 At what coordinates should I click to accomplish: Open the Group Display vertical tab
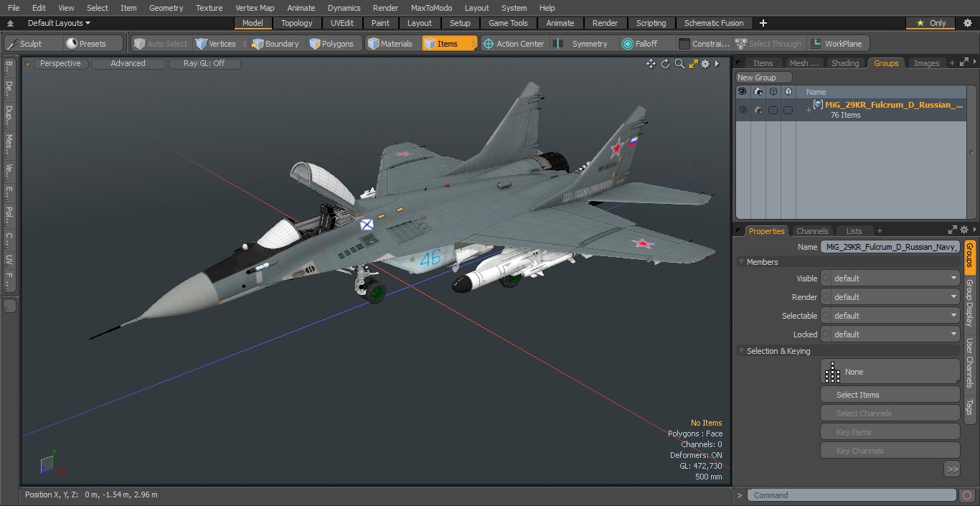[x=969, y=303]
